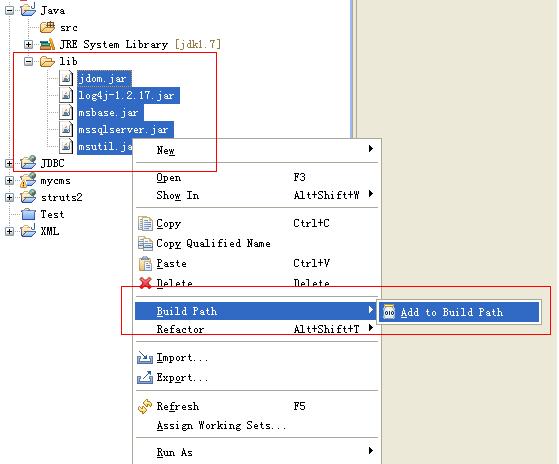Select the jdom.jar tree item label
This screenshot has width=559, height=464.
coord(104,78)
